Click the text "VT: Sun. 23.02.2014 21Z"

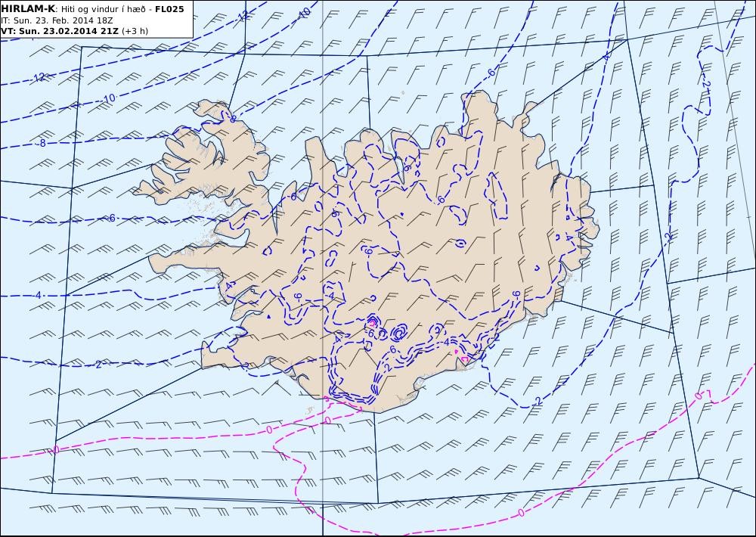tap(60, 31)
